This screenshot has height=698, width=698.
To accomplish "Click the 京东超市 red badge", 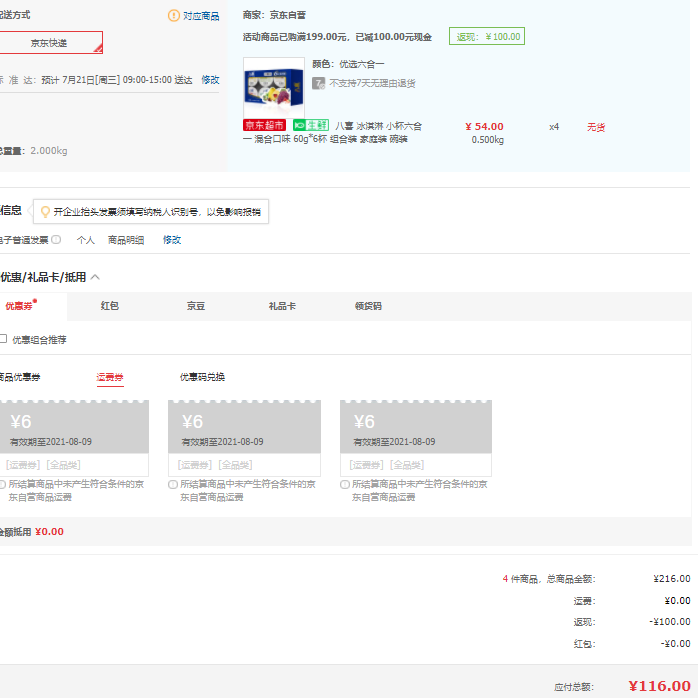I will coord(264,126).
